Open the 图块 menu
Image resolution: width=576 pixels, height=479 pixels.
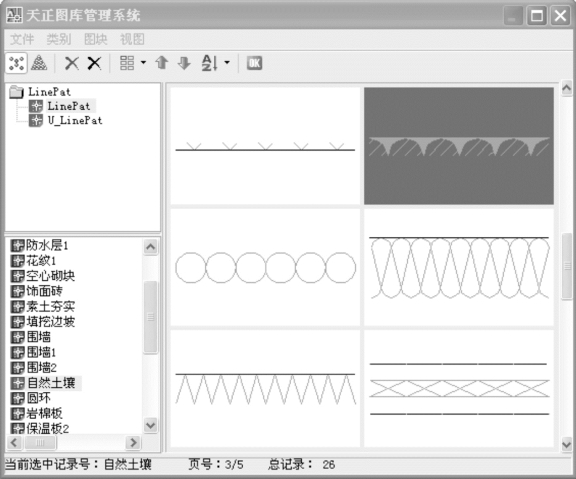96,39
